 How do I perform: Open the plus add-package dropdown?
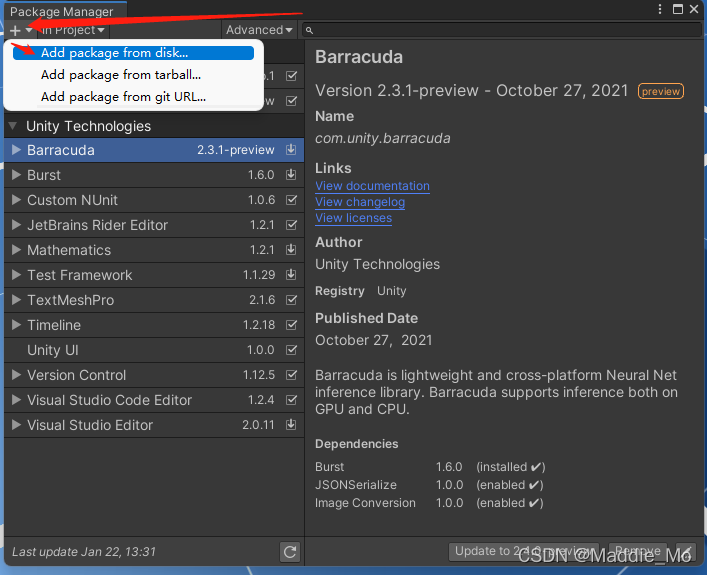21,30
